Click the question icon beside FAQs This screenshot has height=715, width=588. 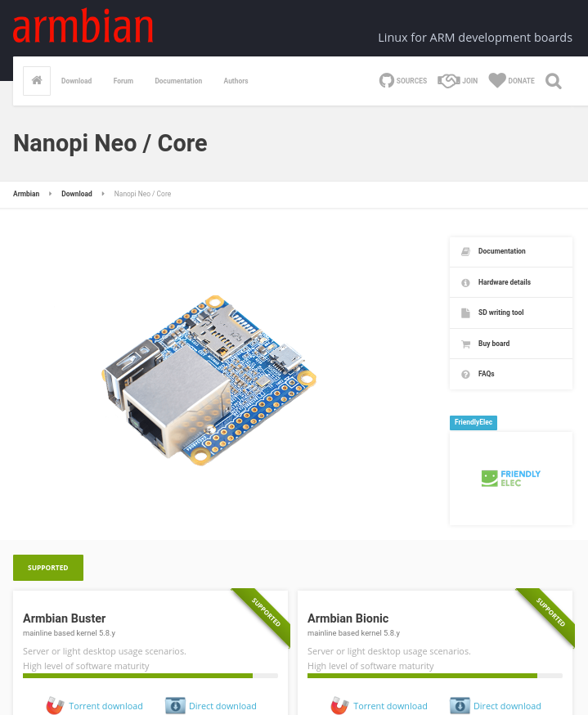click(x=465, y=375)
